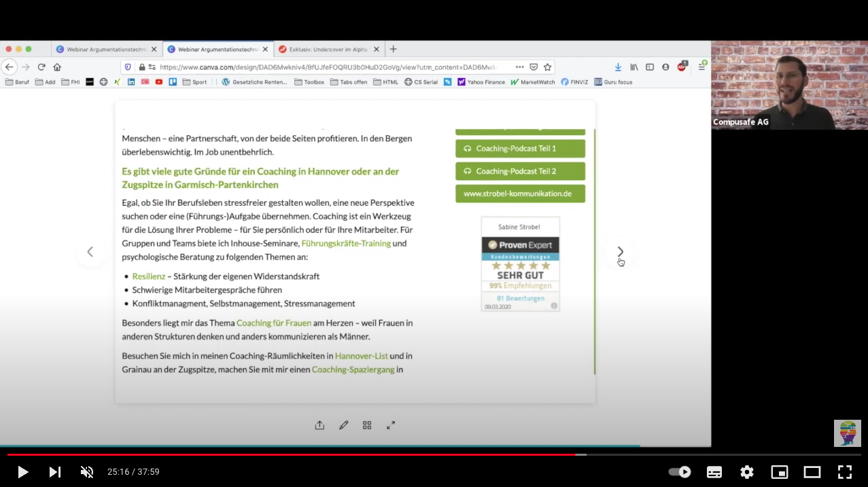Click the Canva share icon
The width and height of the screenshot is (868, 487).
(x=319, y=425)
